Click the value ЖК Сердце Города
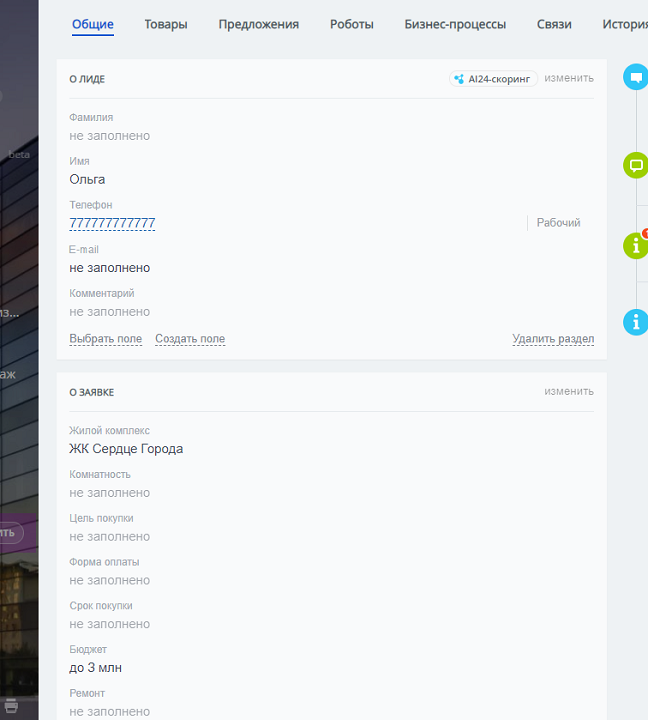This screenshot has width=648, height=720. tap(126, 449)
